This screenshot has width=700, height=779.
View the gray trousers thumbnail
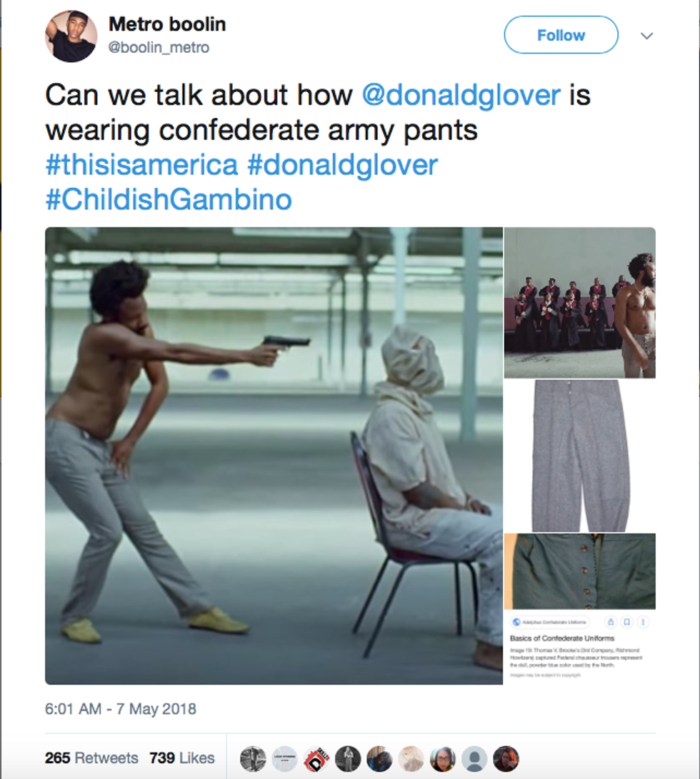(x=580, y=456)
